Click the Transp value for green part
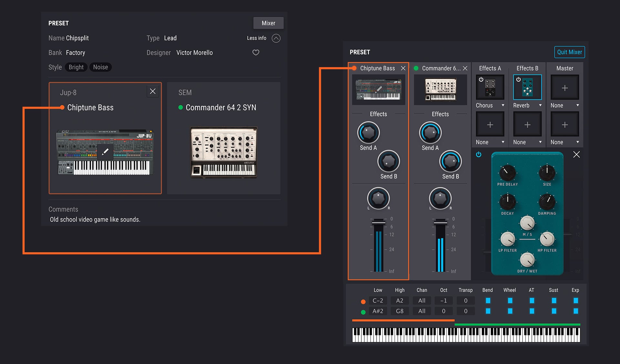620x364 pixels. (x=465, y=311)
